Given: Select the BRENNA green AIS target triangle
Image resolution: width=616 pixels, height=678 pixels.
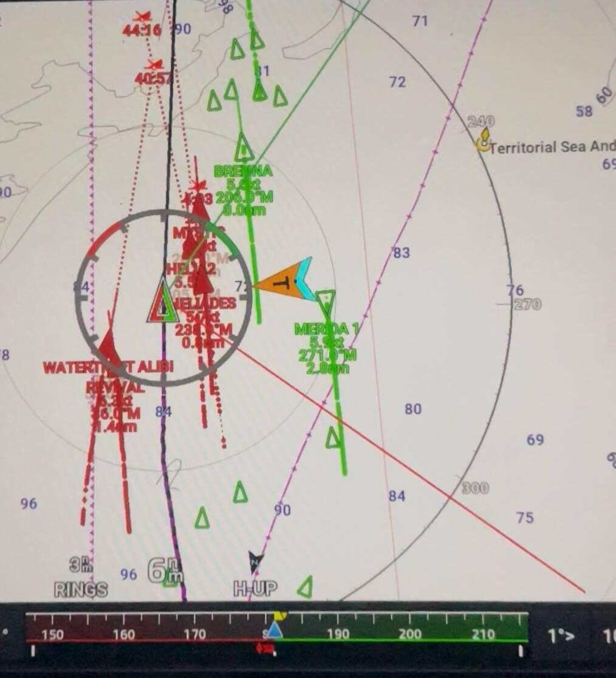Looking at the screenshot, I should 244,148.
